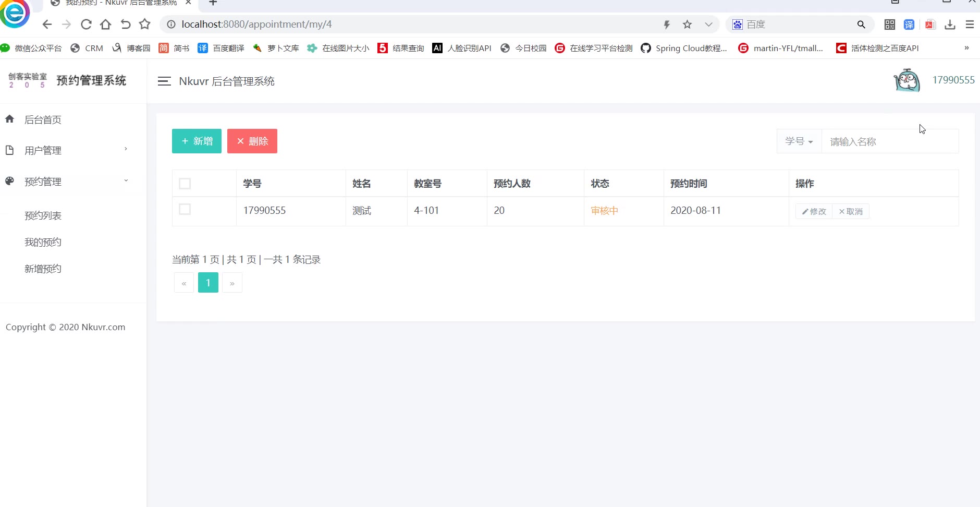Image resolution: width=980 pixels, height=507 pixels.
Task: Select page 1 in pagination
Action: 208,283
